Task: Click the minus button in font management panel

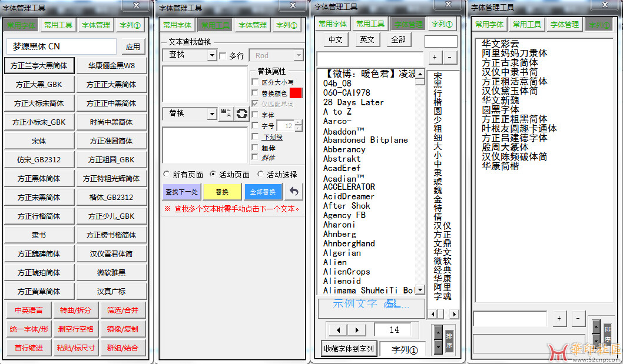Action: click(x=450, y=58)
